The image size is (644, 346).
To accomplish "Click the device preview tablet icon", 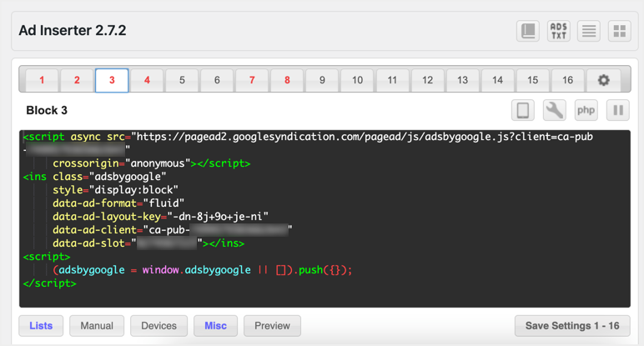I will 523,110.
